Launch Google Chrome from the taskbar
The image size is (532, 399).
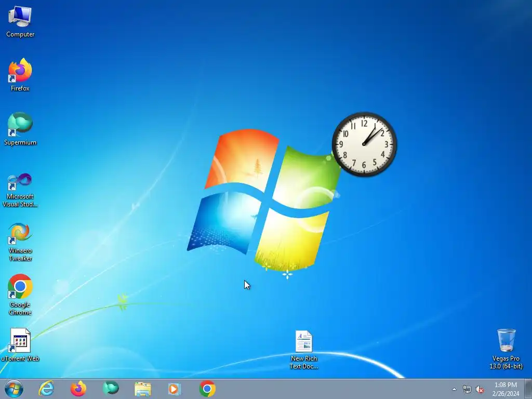(x=207, y=389)
